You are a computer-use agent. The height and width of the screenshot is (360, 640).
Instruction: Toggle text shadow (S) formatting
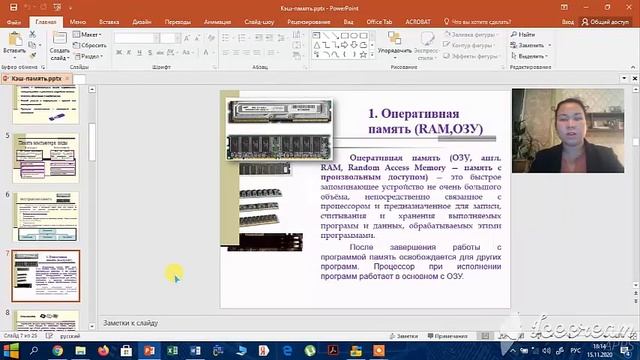(x=150, y=52)
